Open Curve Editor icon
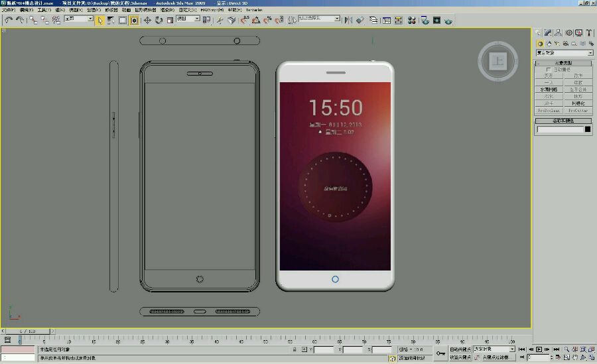 387,20
